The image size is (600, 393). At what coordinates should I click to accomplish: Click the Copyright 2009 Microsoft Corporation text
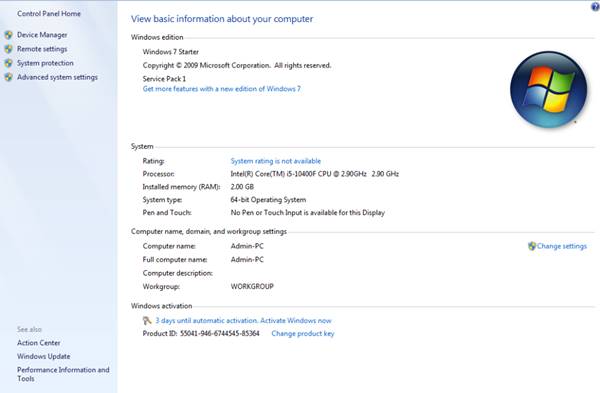click(x=237, y=65)
